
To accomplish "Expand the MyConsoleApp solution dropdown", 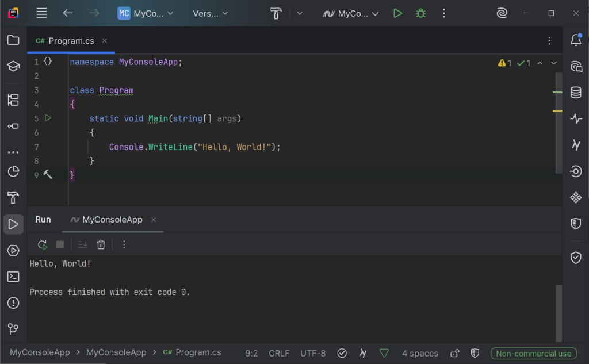I will point(146,13).
